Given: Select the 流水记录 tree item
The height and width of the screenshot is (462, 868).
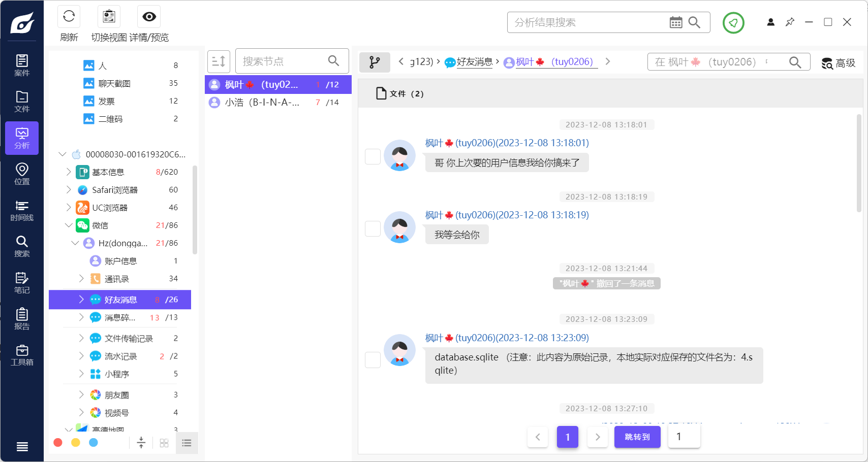Looking at the screenshot, I should tap(120, 356).
